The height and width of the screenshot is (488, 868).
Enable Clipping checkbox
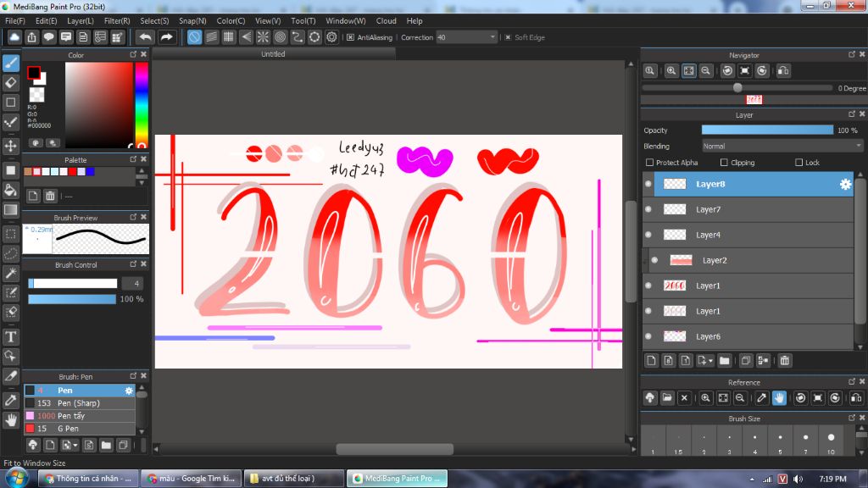tap(724, 163)
